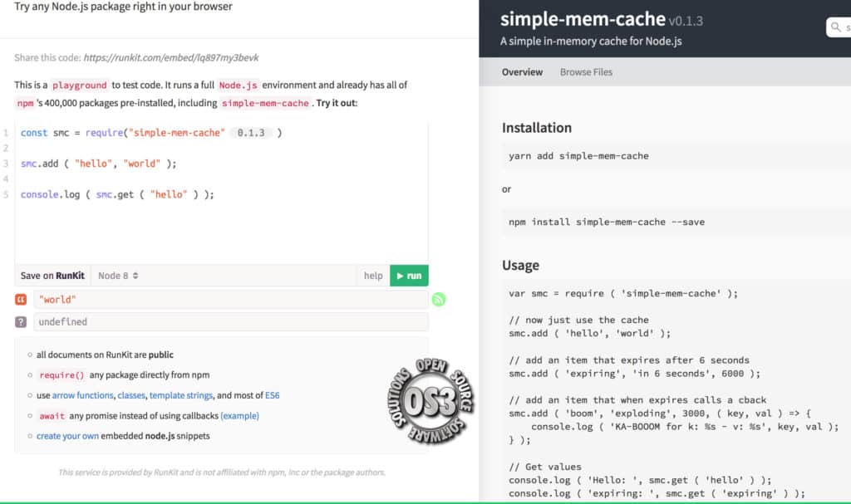
Task: Click the green run button
Action: coord(409,276)
